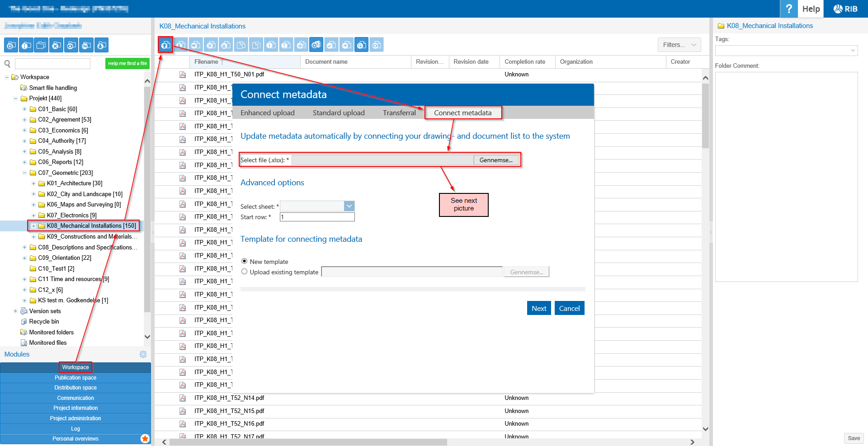Switch to the Standard upload tab
This screenshot has height=446, width=868.
pyautogui.click(x=339, y=113)
